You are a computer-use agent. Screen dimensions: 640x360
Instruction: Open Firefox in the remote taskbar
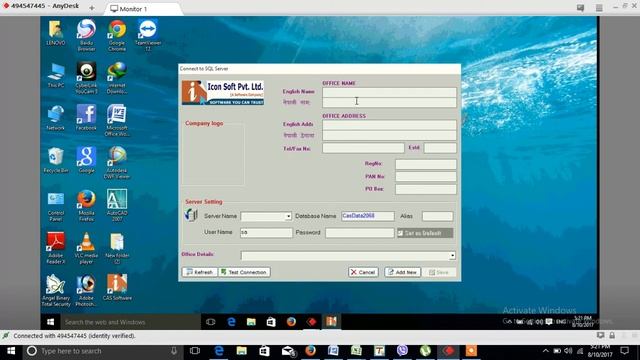pos(291,322)
